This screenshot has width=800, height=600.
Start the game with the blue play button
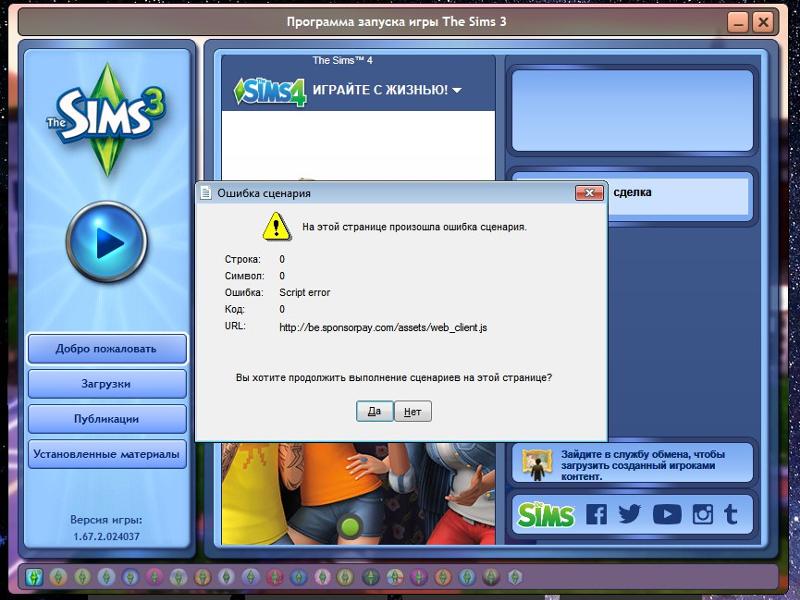(107, 242)
